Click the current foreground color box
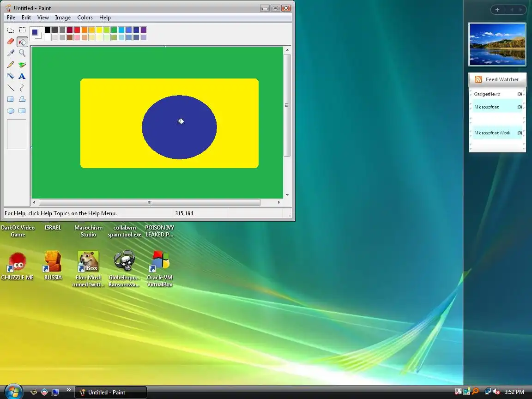Screen dimensions: 532x399 [x=35, y=32]
